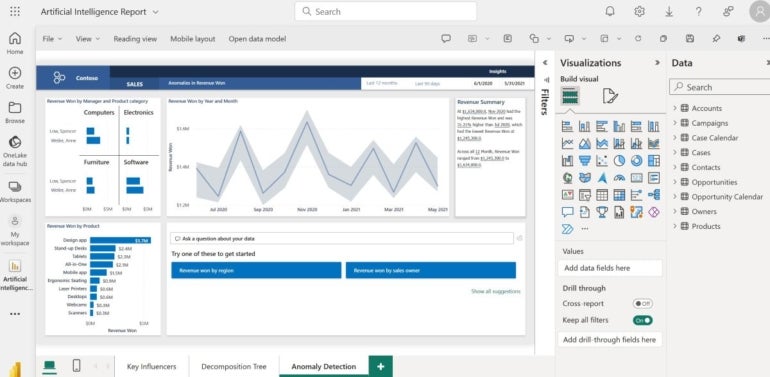This screenshot has height=377, width=770.
Task: Select the Q&A speech bubble visual
Action: 568,212
